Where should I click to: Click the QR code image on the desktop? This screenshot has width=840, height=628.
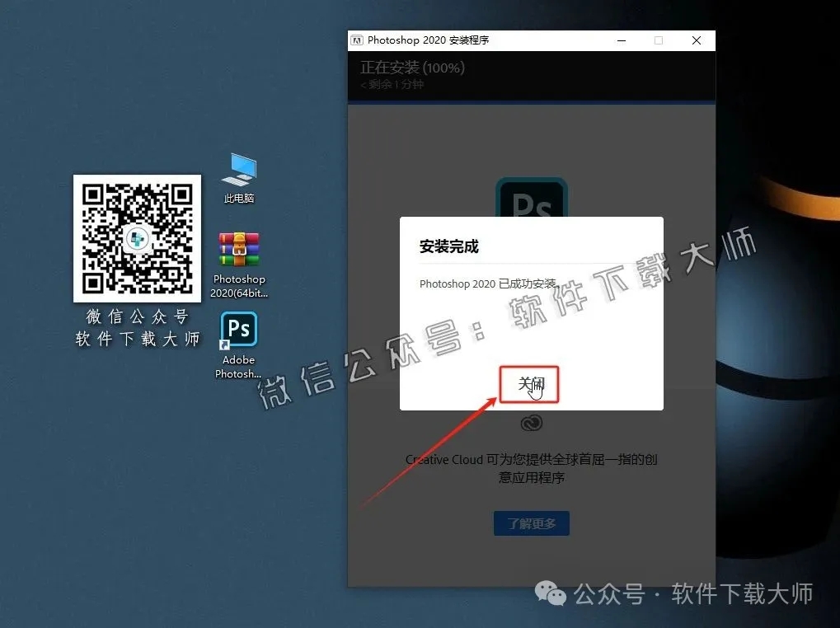click(137, 238)
